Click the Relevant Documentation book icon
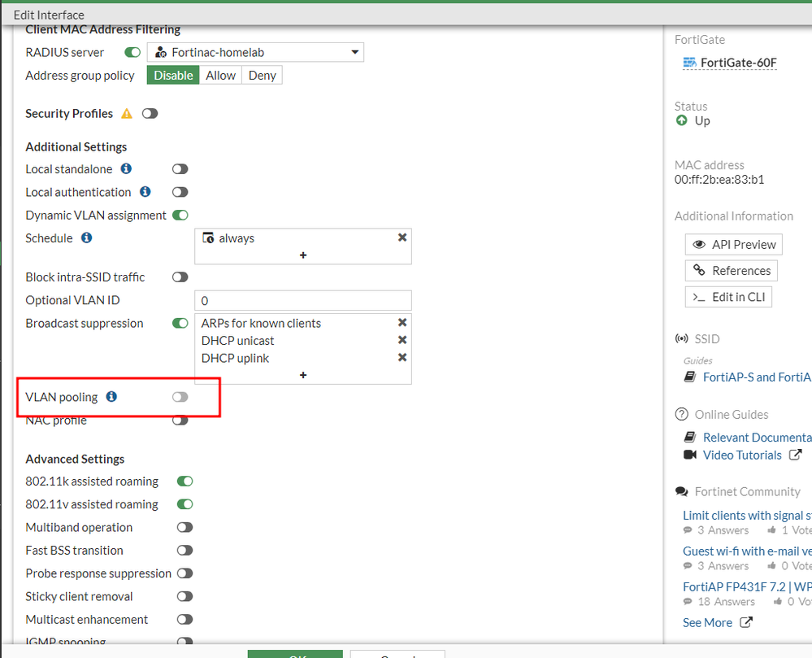The image size is (812, 658). (690, 437)
